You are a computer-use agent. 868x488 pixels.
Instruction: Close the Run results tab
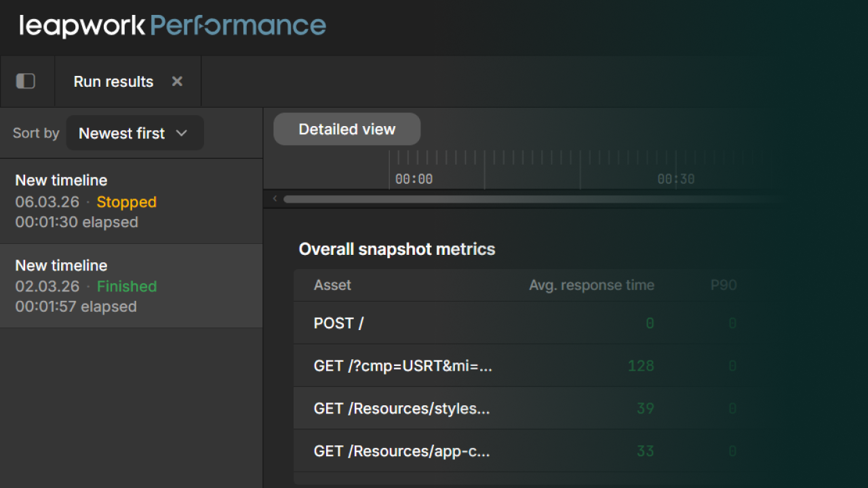pos(177,81)
